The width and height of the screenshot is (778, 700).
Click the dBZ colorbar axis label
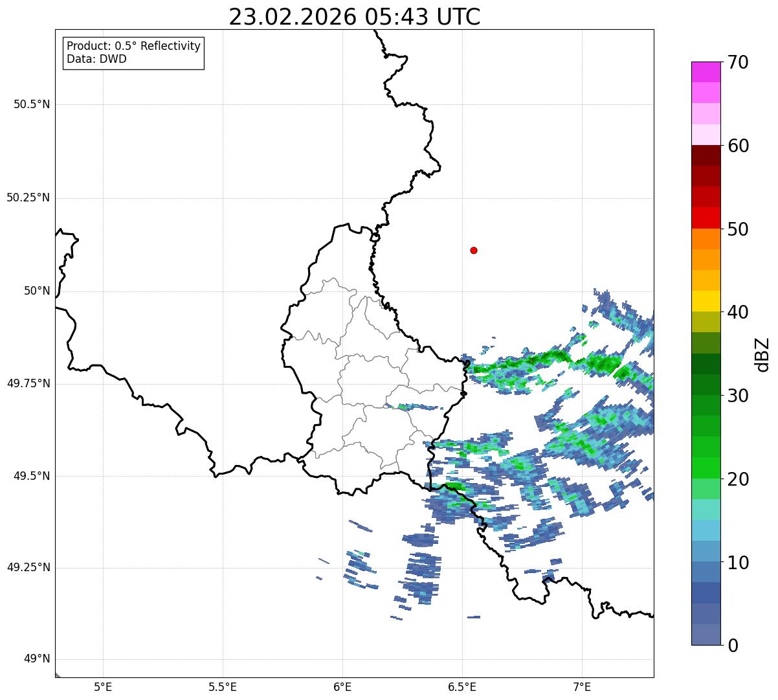762,354
